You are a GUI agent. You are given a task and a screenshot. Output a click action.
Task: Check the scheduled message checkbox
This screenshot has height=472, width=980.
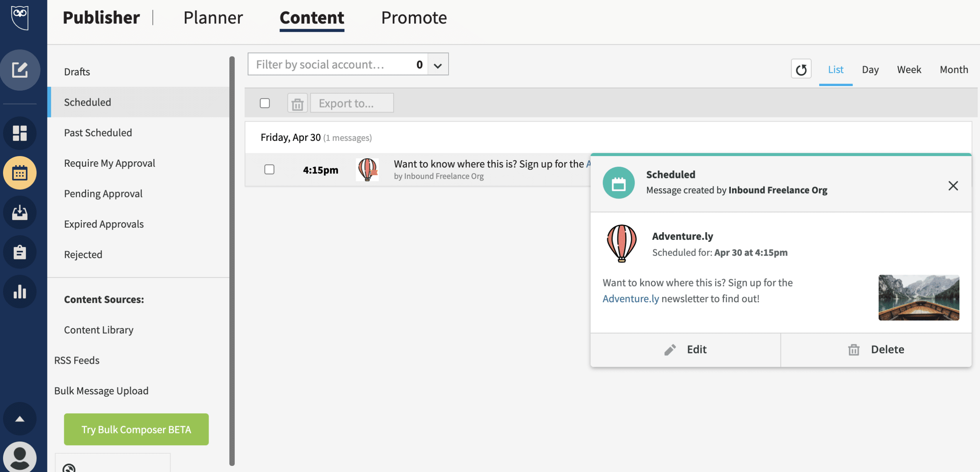coord(269,169)
